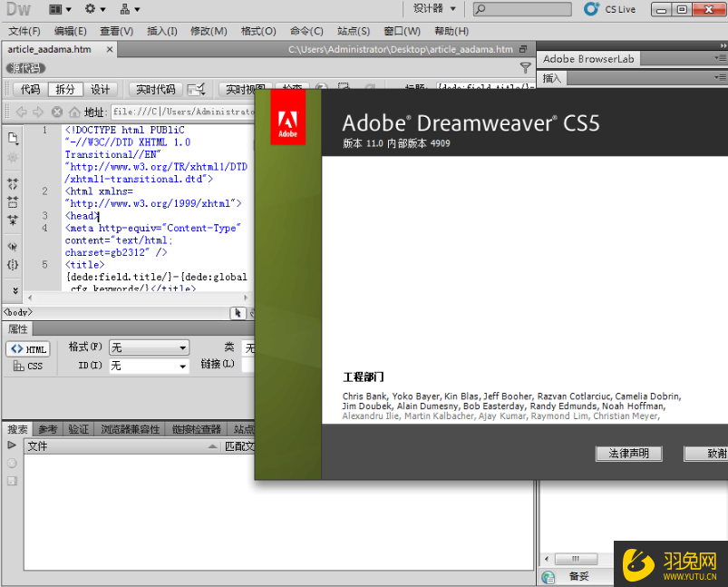Click the Home icon in the browser navigation bar
Screen dimensions: 728x587
[75, 113]
